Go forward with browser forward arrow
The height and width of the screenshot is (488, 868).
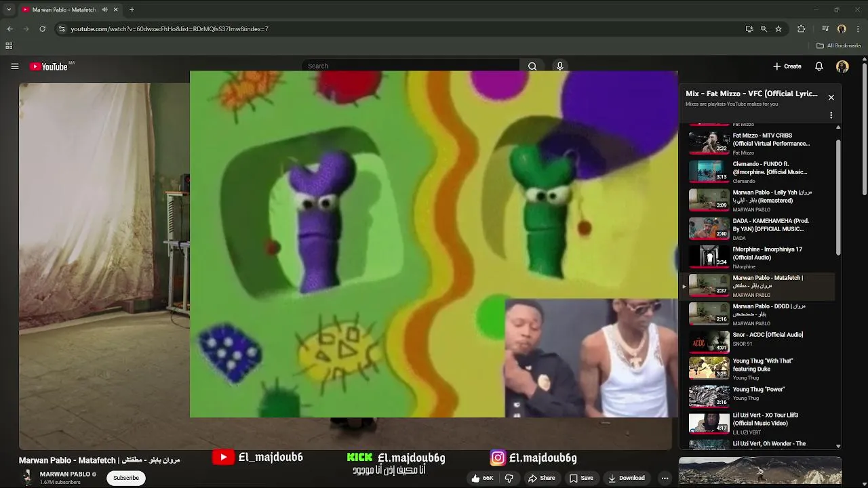pyautogui.click(x=26, y=29)
